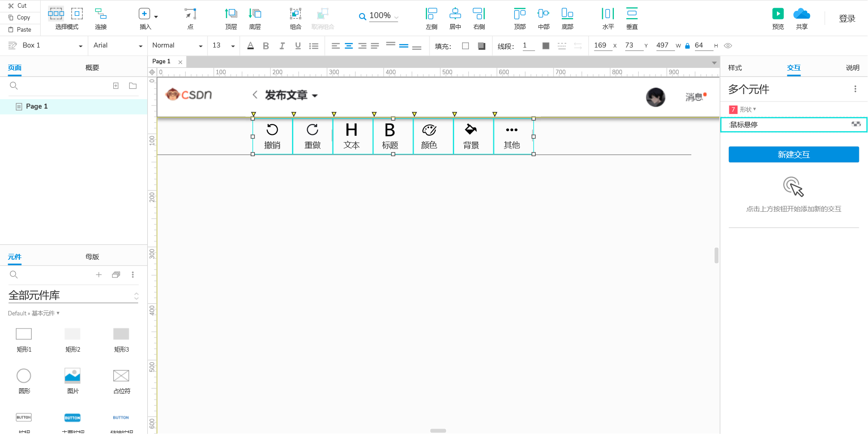Add a new page in pages panel

tap(116, 86)
